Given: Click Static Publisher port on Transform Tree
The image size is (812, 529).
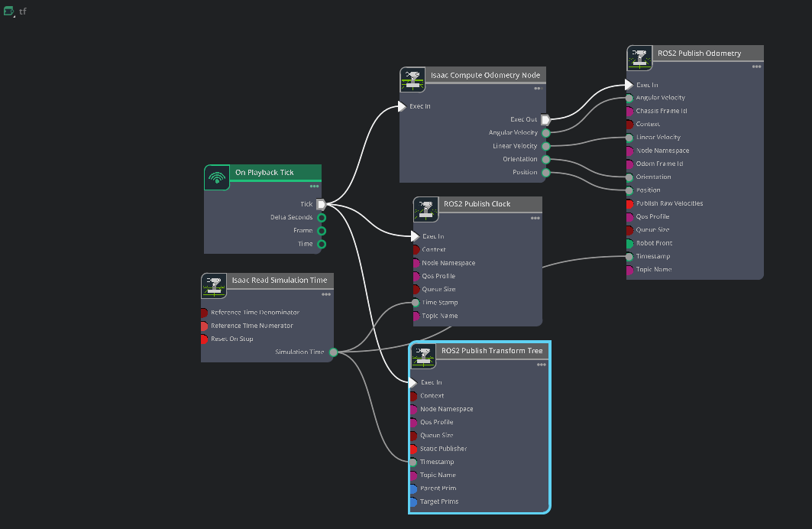Looking at the screenshot, I should pyautogui.click(x=413, y=449).
